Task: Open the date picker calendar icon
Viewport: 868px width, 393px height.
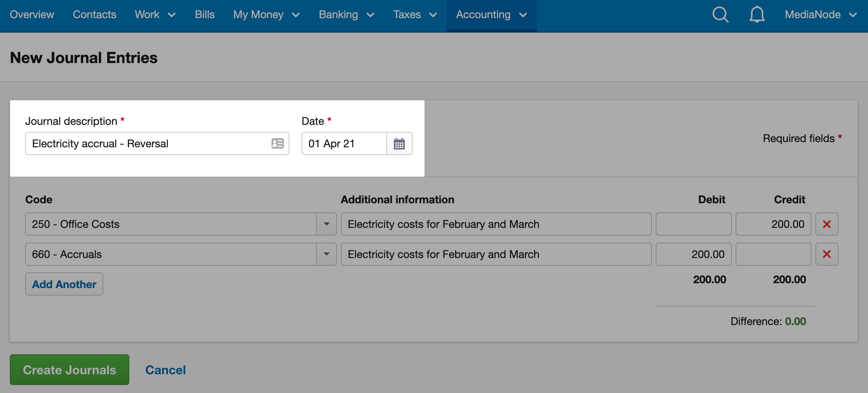Action: pos(399,144)
